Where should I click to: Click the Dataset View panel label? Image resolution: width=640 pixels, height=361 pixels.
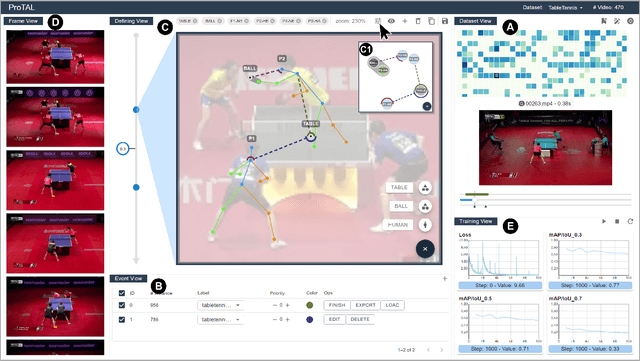(x=476, y=21)
